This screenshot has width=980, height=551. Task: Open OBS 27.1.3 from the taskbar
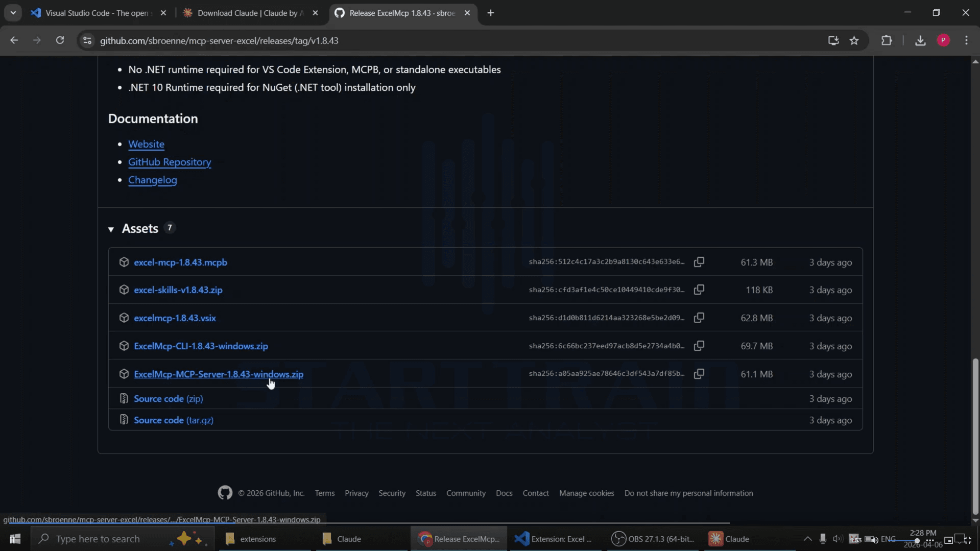click(x=654, y=539)
